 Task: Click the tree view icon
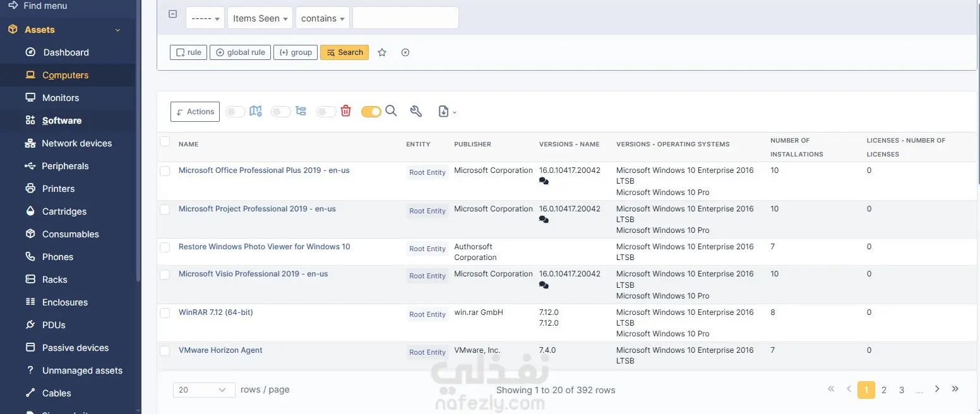click(301, 111)
